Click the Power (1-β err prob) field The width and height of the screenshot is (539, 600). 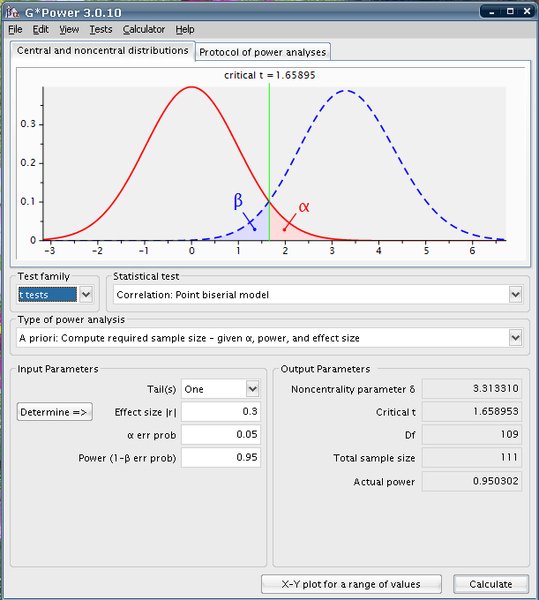tap(221, 457)
